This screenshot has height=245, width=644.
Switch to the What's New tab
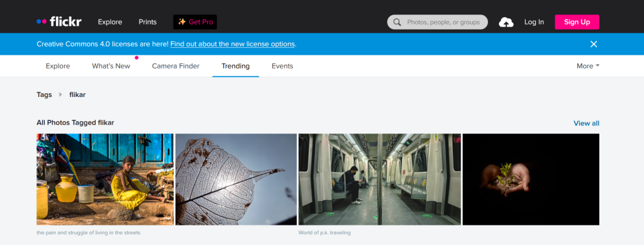111,66
